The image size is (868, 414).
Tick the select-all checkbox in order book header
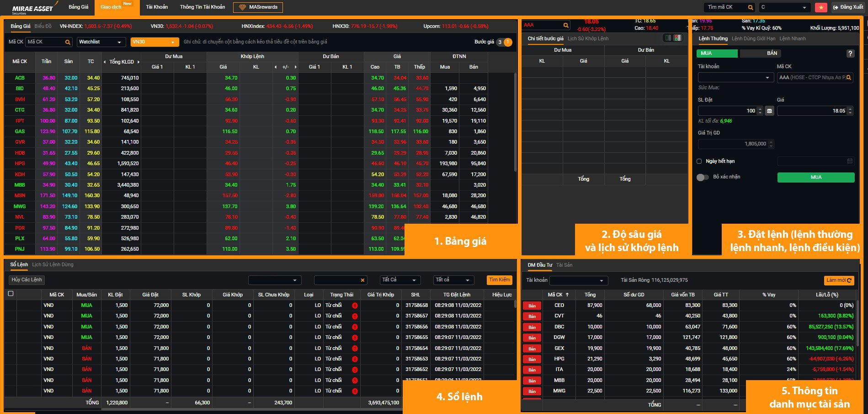(11, 294)
